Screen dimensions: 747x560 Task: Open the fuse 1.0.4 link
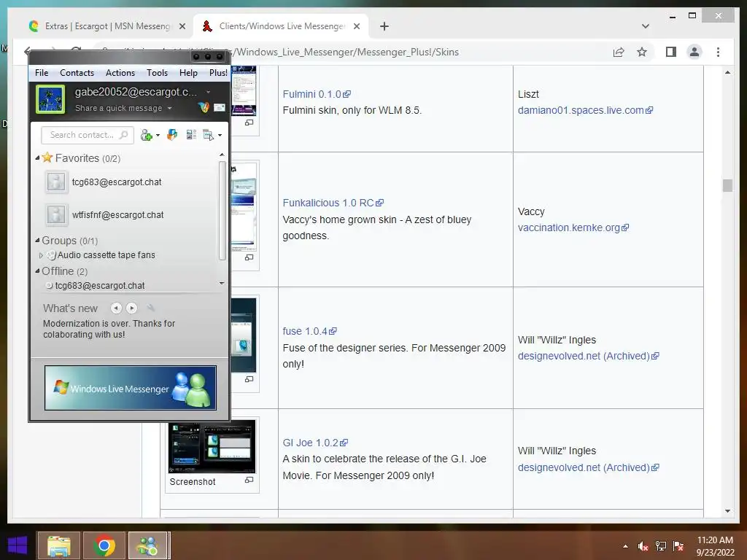[309, 332]
